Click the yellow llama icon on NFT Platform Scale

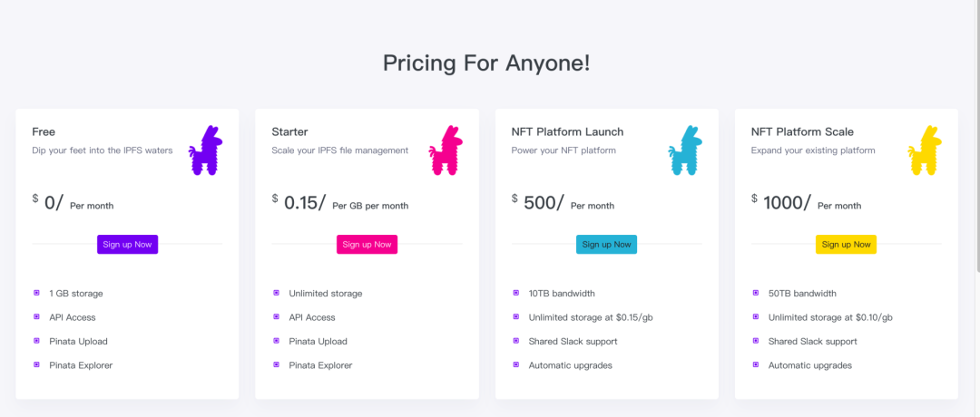(x=925, y=150)
